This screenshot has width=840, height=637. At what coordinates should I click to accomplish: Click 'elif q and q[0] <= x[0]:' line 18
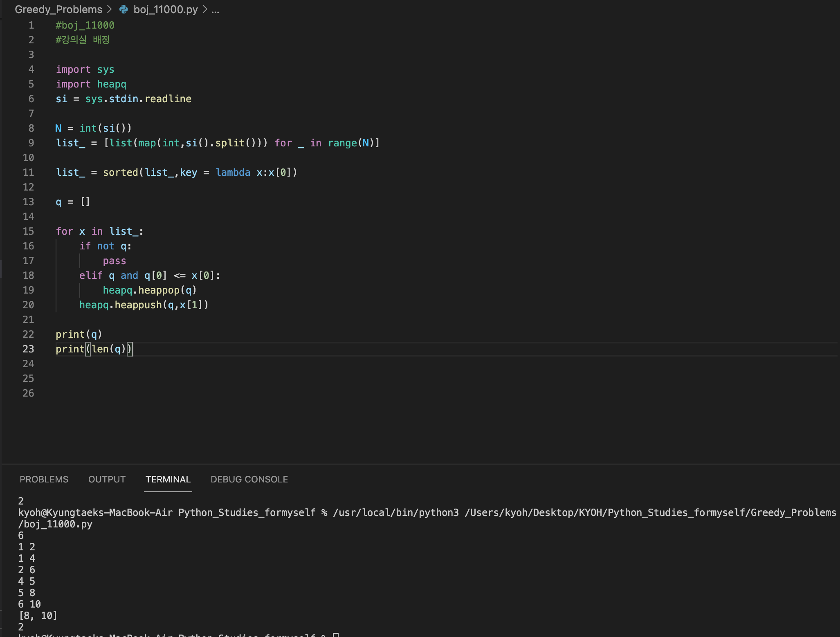pos(150,276)
